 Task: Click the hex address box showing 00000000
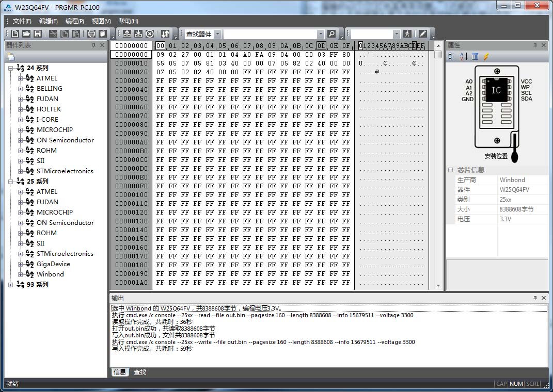[131, 46]
